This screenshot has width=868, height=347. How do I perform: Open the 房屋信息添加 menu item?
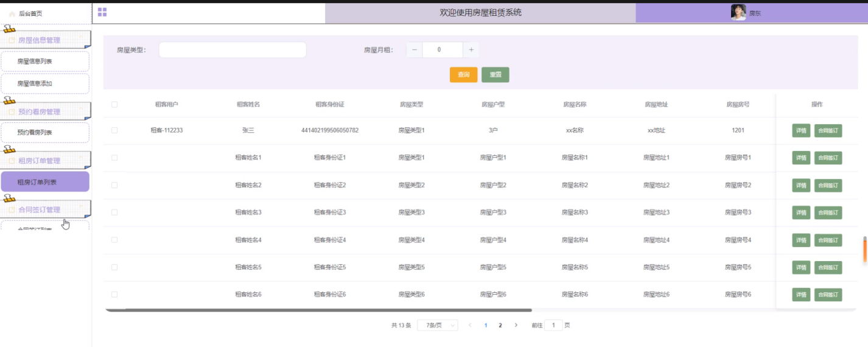[45, 84]
